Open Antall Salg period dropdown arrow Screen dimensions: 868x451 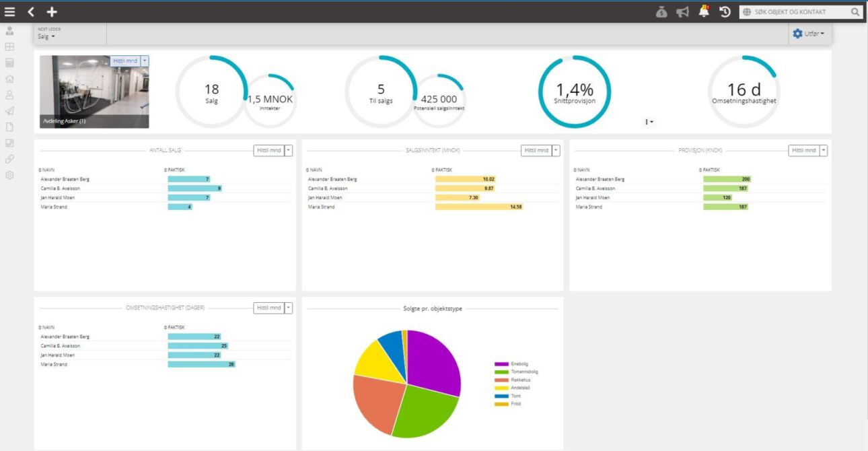click(289, 151)
